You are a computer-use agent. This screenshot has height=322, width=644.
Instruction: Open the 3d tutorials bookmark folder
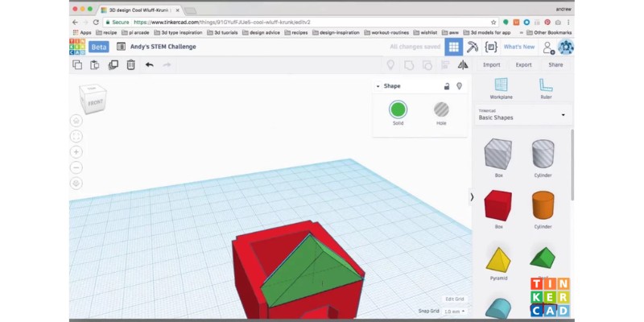[x=222, y=32]
